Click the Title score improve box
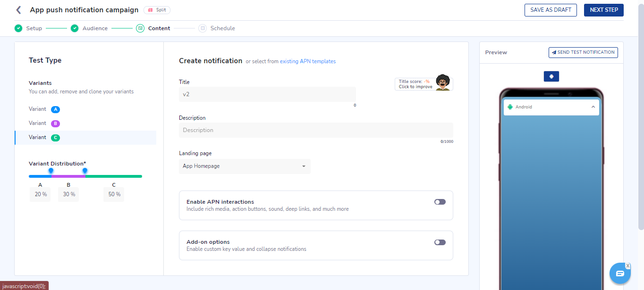This screenshot has width=644, height=290. pos(424,84)
